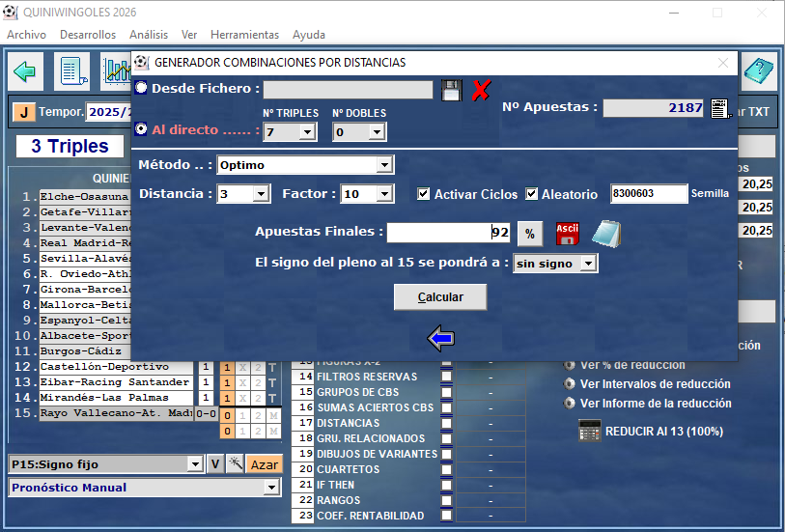This screenshot has width=785, height=532.
Task: Click the calculator icon for REDUCIR Al 13
Action: (x=589, y=431)
